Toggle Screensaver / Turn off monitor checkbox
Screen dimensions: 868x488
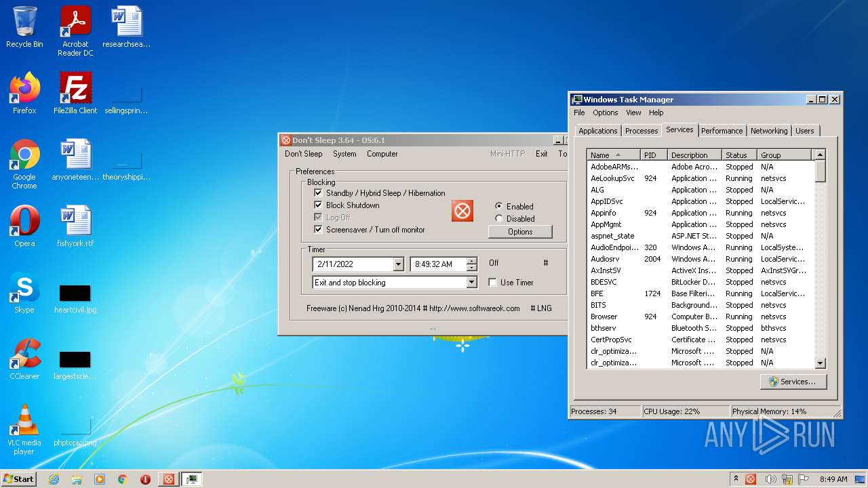pos(318,230)
